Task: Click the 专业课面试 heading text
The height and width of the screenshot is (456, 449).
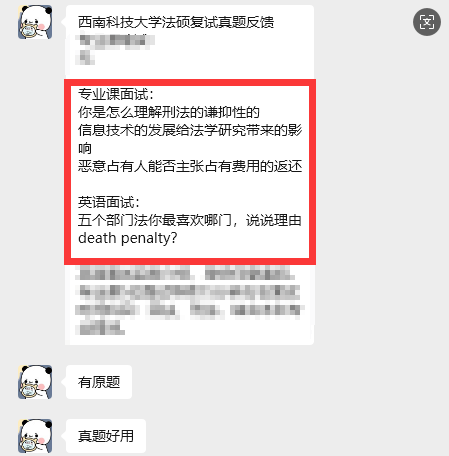Action: [x=116, y=94]
